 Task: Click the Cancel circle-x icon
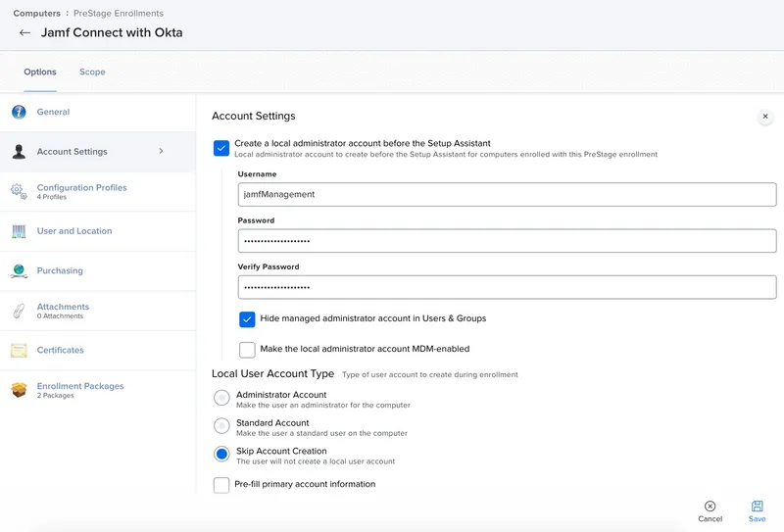[x=710, y=506]
